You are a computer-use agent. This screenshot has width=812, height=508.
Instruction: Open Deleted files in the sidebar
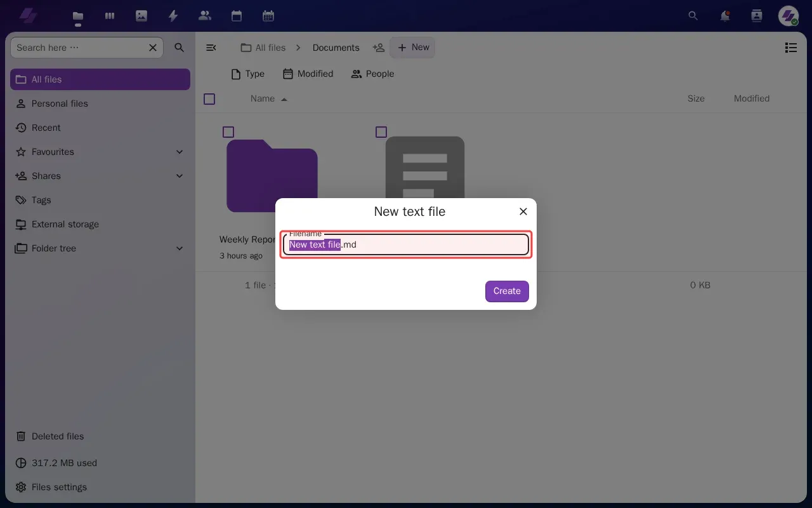57,436
